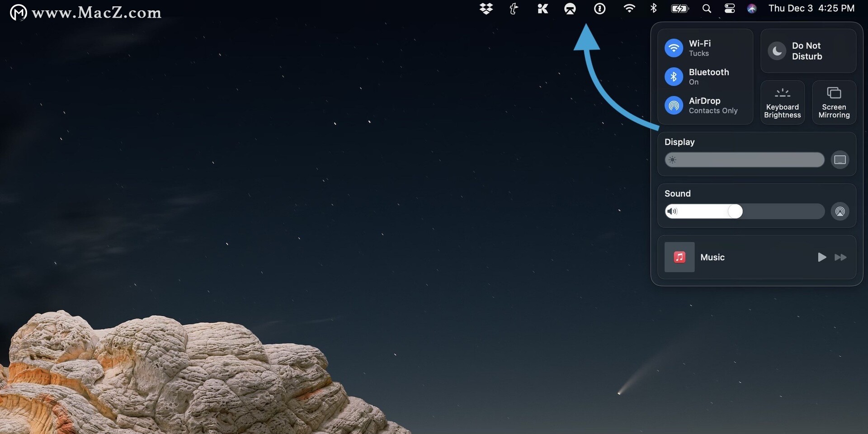The width and height of the screenshot is (868, 434).
Task: Expand the Display module heading
Action: [679, 142]
